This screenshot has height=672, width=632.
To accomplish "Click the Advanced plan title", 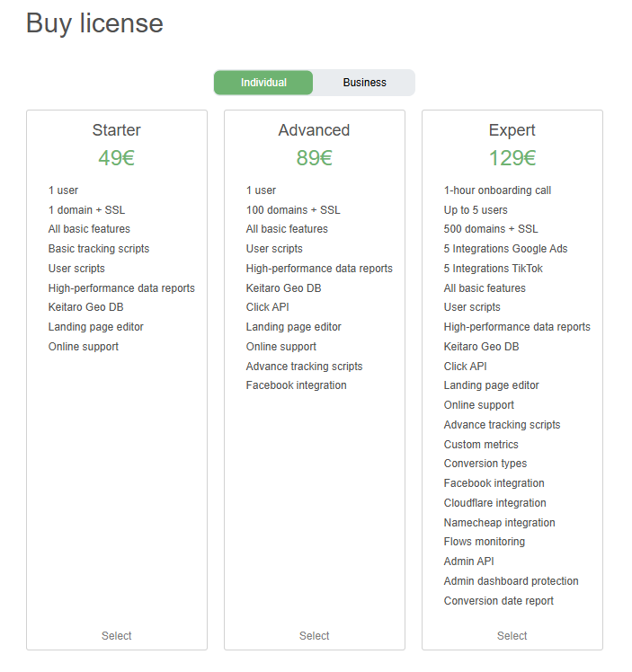I will tap(315, 130).
